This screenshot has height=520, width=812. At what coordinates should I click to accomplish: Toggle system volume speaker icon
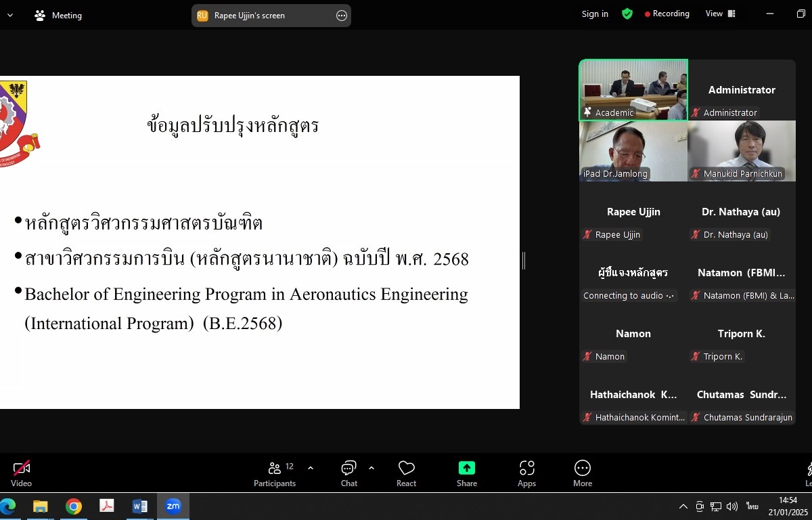click(x=731, y=506)
